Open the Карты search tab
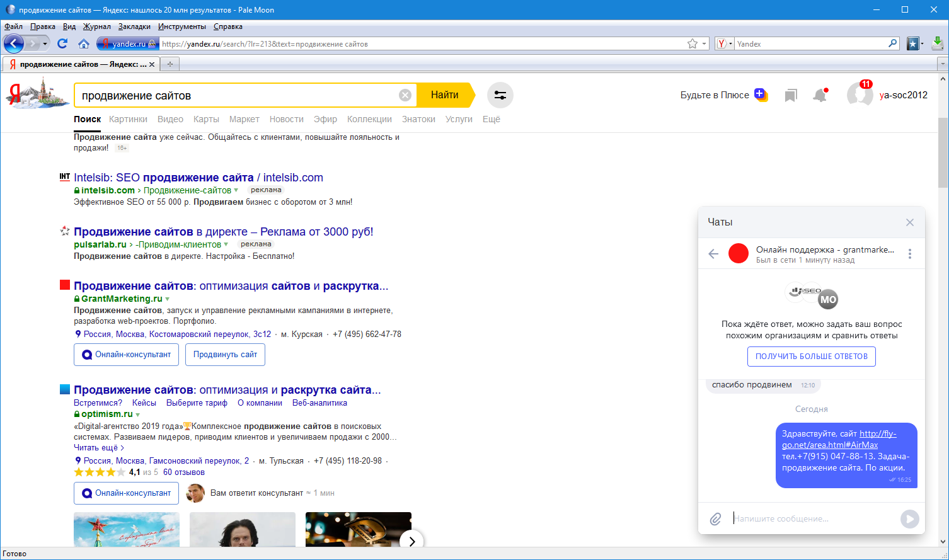 tap(206, 119)
